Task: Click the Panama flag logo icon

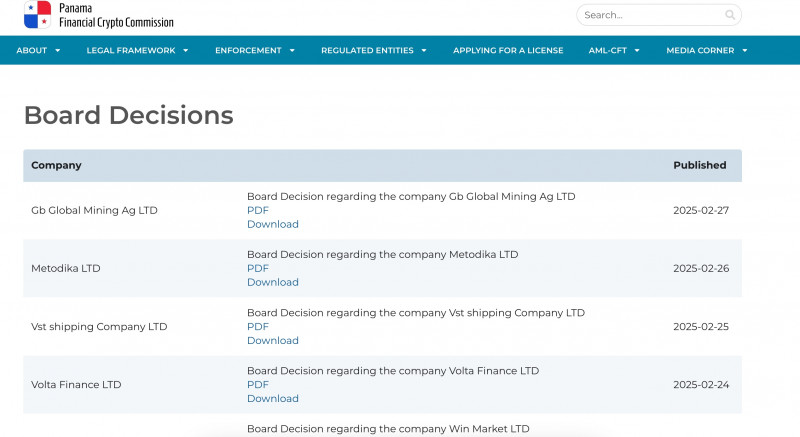Action: (38, 14)
